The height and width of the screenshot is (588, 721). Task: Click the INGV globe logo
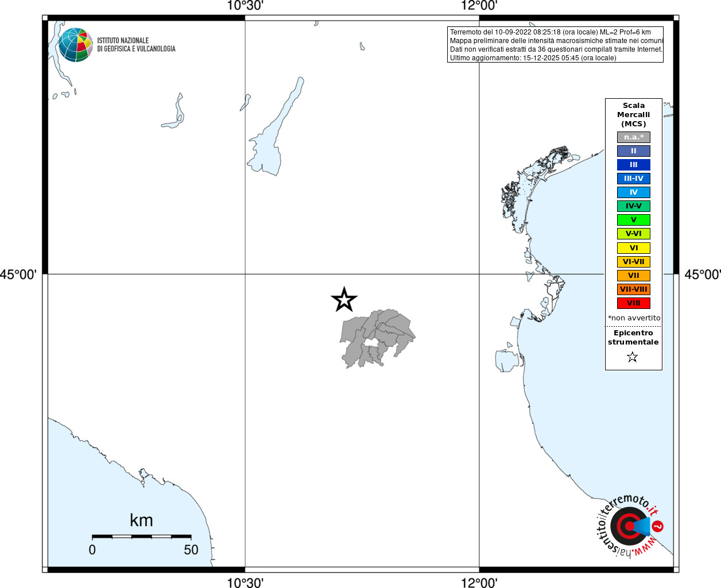coord(75,45)
